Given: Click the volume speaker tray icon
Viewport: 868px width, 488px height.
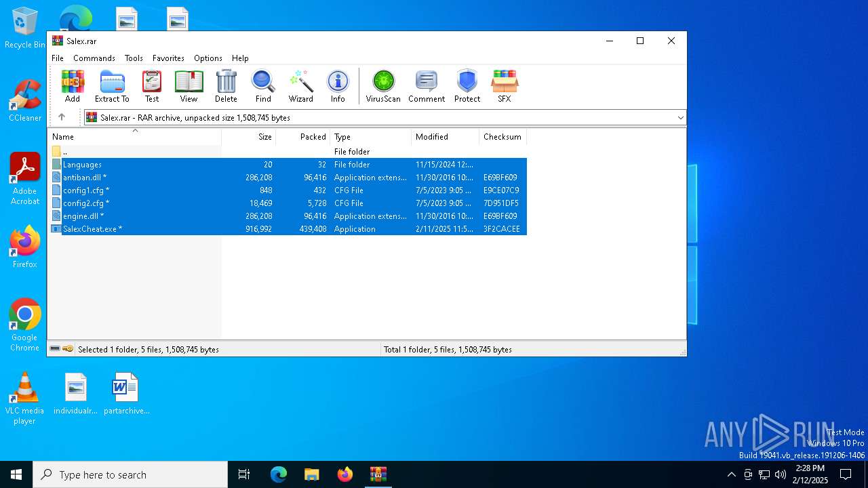Looking at the screenshot, I should pos(781,474).
